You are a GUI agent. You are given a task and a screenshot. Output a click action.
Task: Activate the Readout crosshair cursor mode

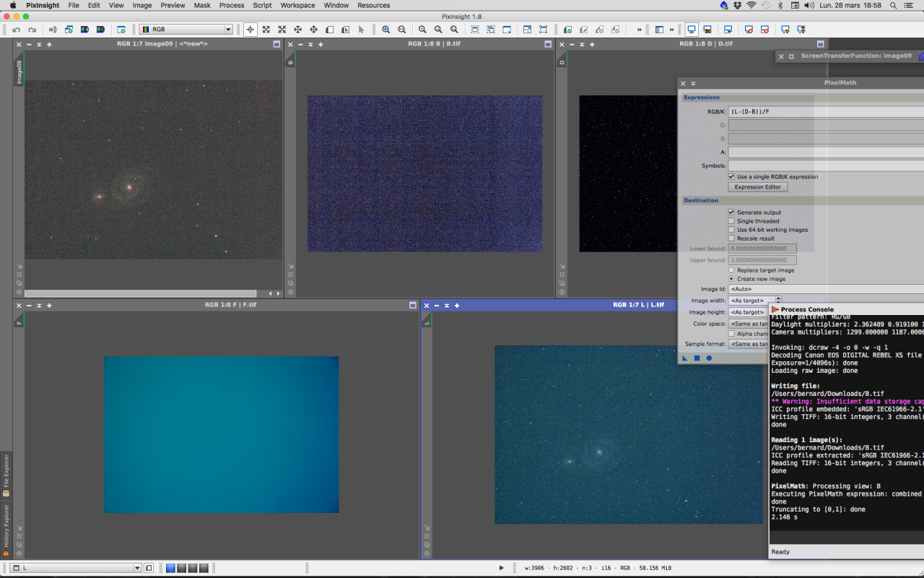tap(250, 30)
